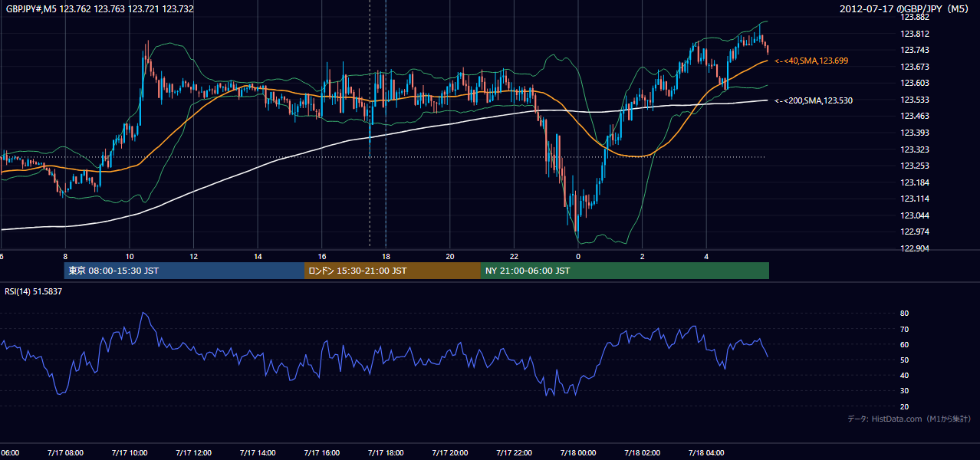Click price axis label 122.974
Viewport: 980px width, 460px height.
coord(913,232)
